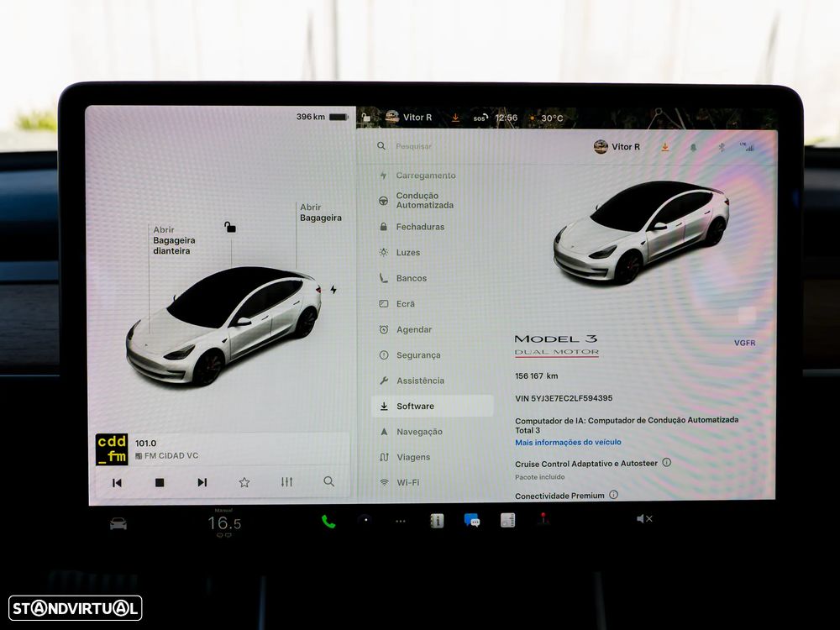The image size is (840, 630).
Task: Tap Abrir Bagageira dianteira to open frunk
Action: (174, 240)
